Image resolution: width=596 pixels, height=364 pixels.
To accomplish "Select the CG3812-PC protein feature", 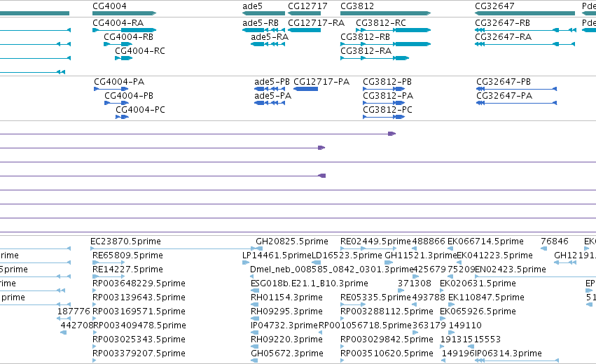I will coord(384,117).
